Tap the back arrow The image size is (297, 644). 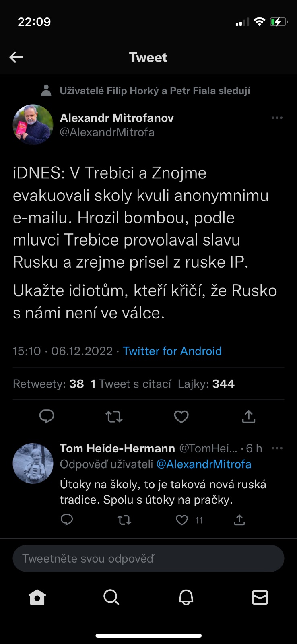[x=16, y=57]
